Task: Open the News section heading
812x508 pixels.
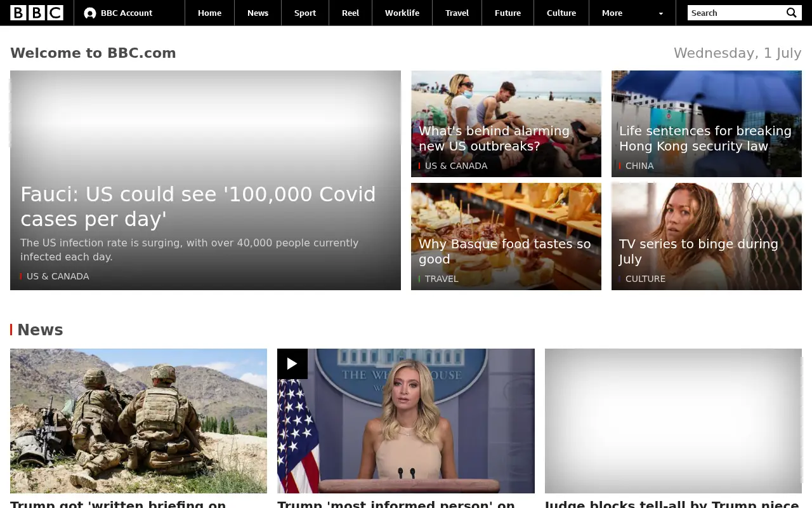Action: point(40,330)
